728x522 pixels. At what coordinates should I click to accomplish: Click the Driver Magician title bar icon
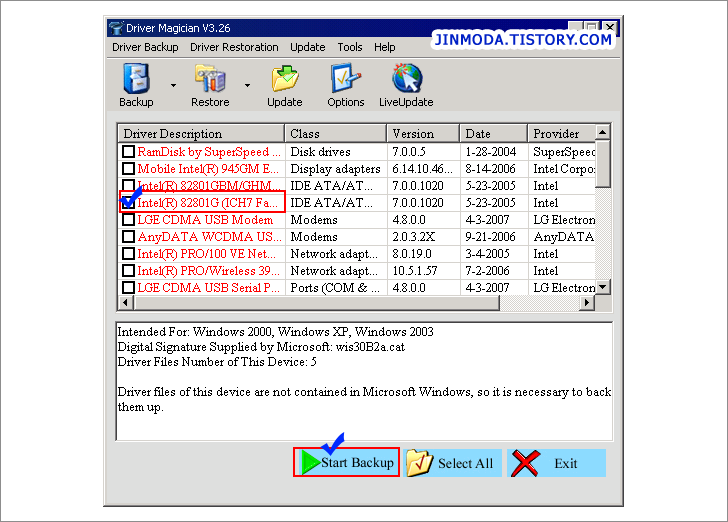116,28
